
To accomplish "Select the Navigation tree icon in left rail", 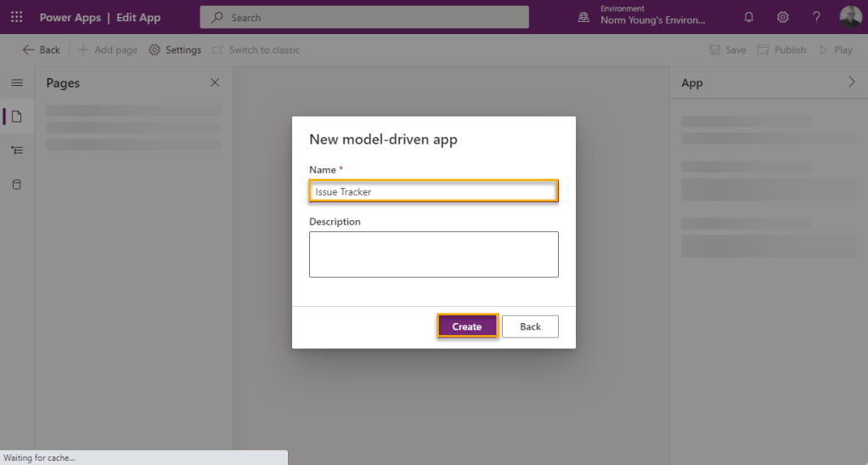I will point(17,150).
